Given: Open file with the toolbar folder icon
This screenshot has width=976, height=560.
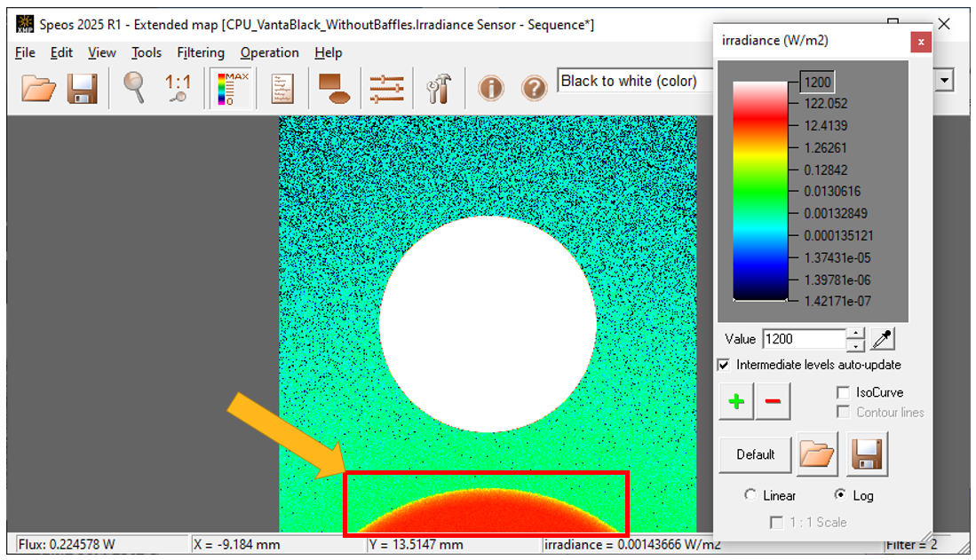Looking at the screenshot, I should [x=38, y=89].
